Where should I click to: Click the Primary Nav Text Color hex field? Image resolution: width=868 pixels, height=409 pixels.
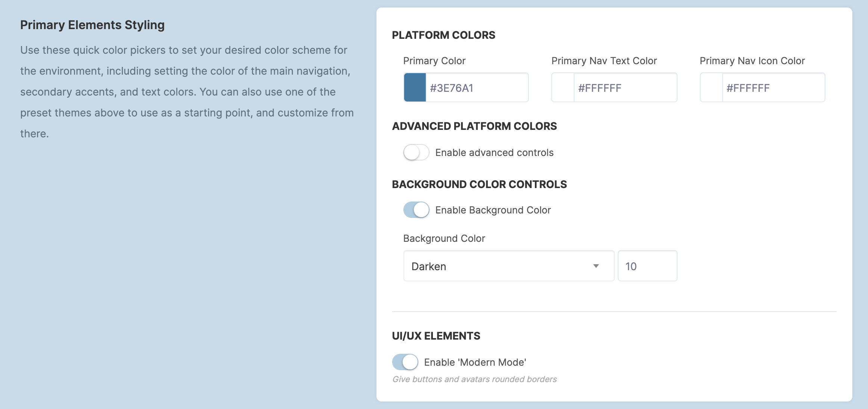coord(625,88)
